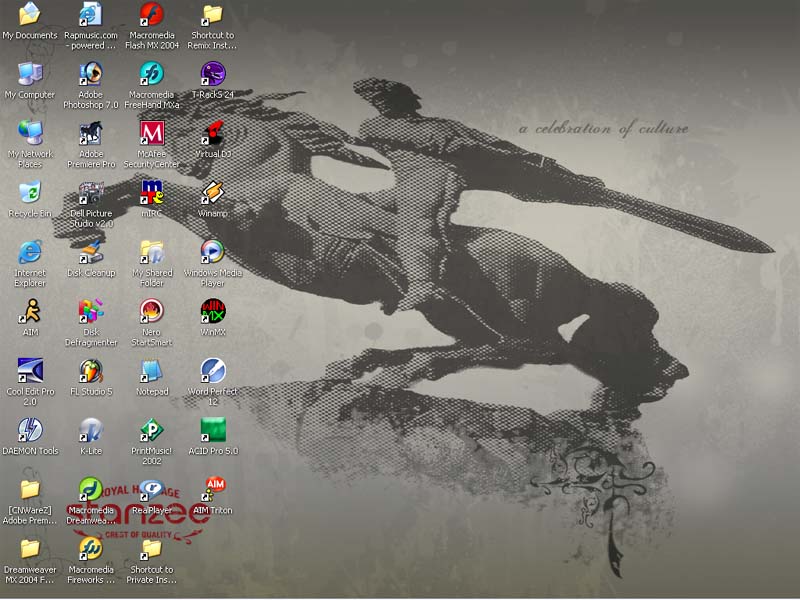800x600 pixels.
Task: Select the FL Studio 5 icon
Action: coord(91,371)
